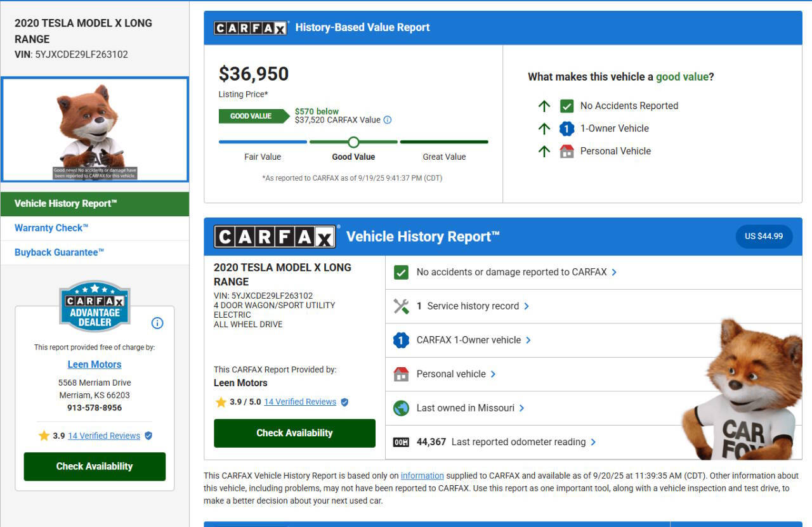Image resolution: width=812 pixels, height=527 pixels.
Task: Click the Merriam, KS 66203 line
Action: (95, 395)
